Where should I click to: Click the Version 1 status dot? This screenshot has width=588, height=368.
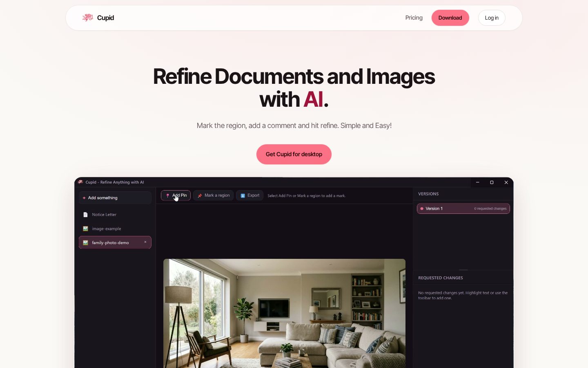422,209
